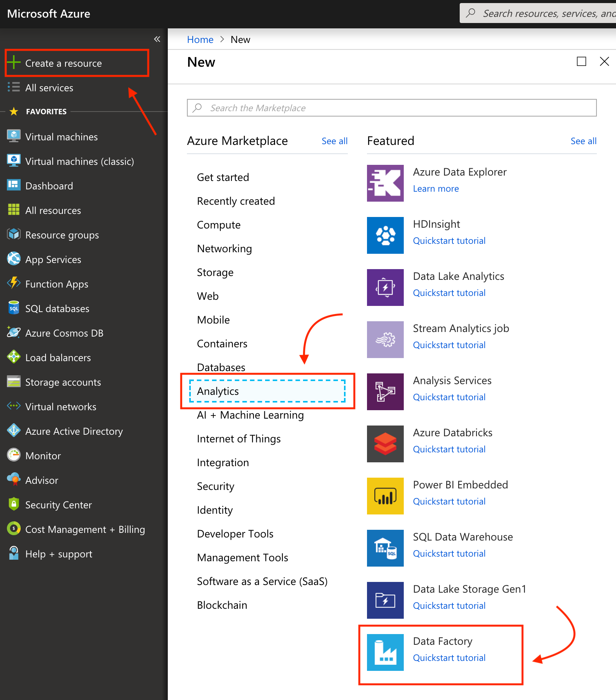Viewport: 616px width, 700px height.
Task: Open HDInsight Quickstart tutorial link
Action: point(449,241)
